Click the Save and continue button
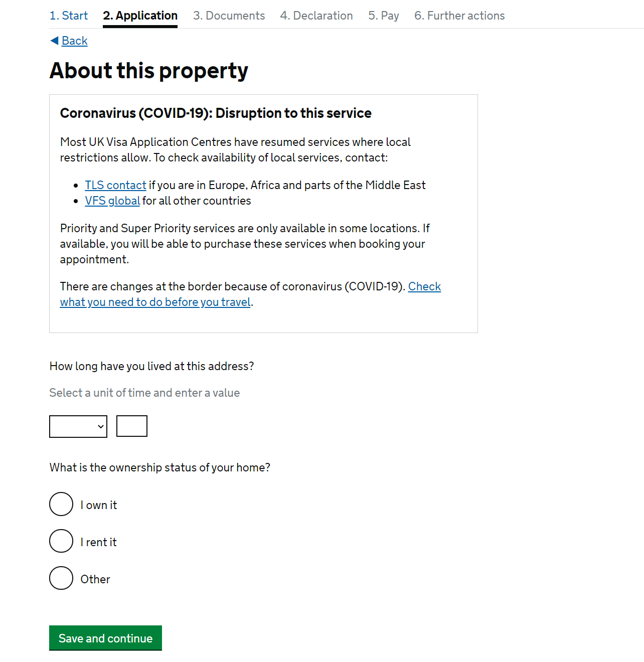 coord(105,638)
